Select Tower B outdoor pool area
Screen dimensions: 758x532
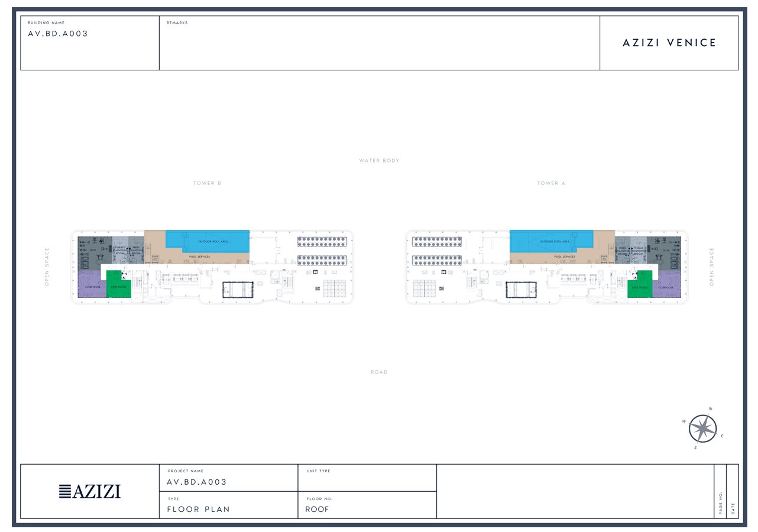(x=207, y=241)
